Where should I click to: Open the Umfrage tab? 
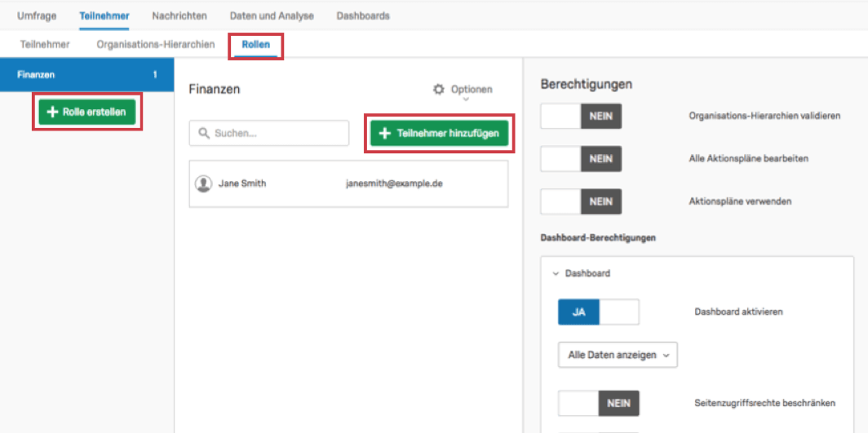pyautogui.click(x=37, y=16)
